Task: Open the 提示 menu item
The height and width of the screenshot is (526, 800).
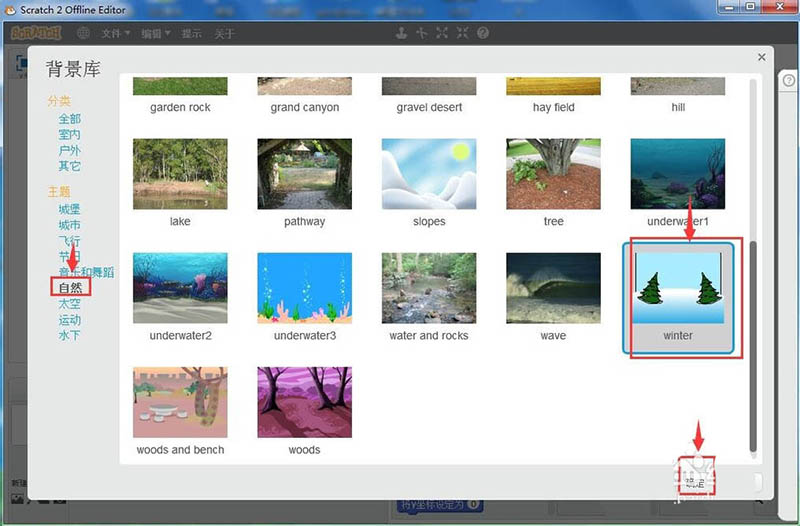Action: coord(191,33)
